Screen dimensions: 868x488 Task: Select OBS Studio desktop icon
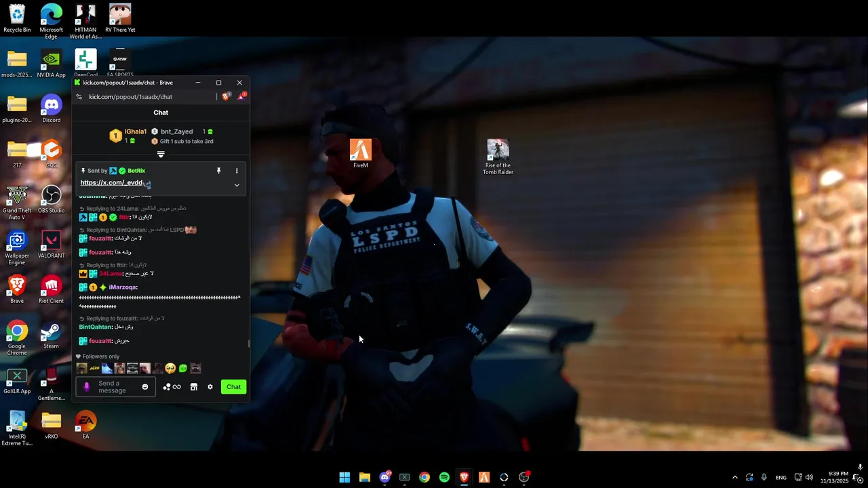pos(51,199)
